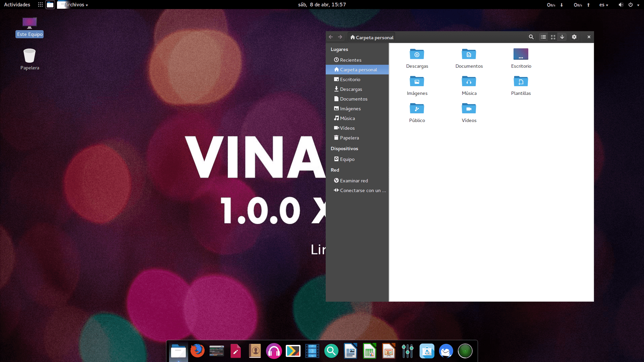644x362 pixels.
Task: Launch LibreOffice Impress from the dock
Action: coord(389,351)
